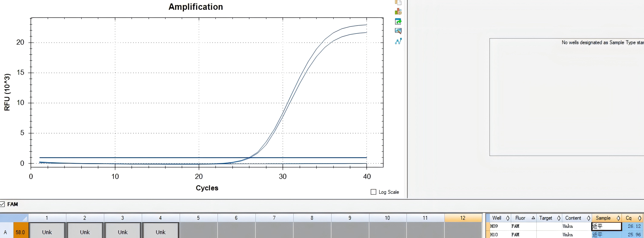
Task: Sort by Sample column diamond icon
Action: (618, 218)
